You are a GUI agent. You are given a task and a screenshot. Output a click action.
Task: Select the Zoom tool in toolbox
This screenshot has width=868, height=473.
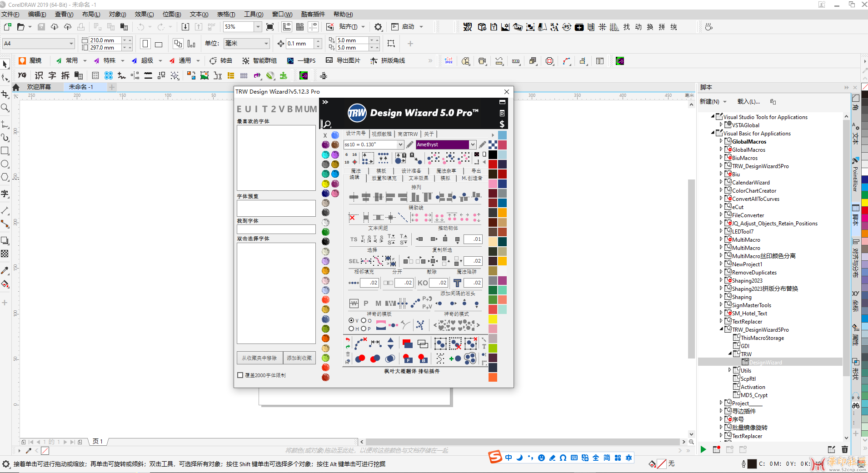pyautogui.click(x=5, y=108)
